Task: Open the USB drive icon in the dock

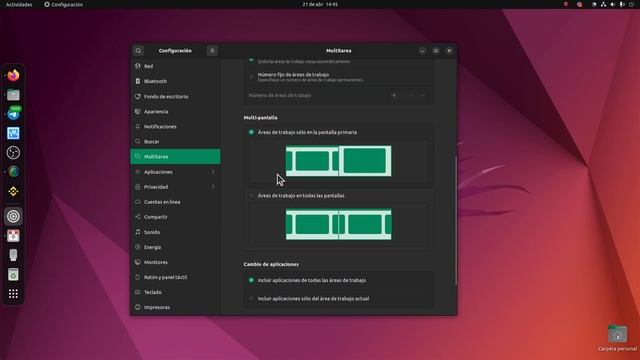Action: click(x=13, y=255)
